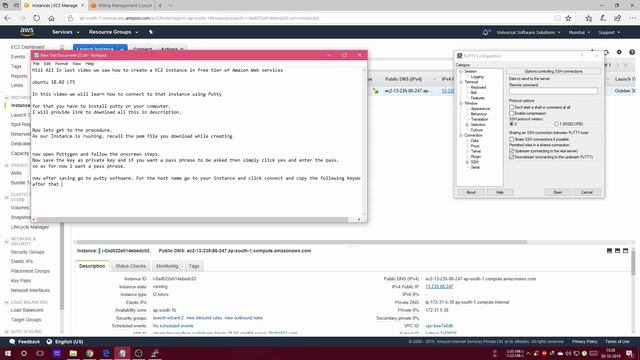Click the browser back arrow

(8, 18)
